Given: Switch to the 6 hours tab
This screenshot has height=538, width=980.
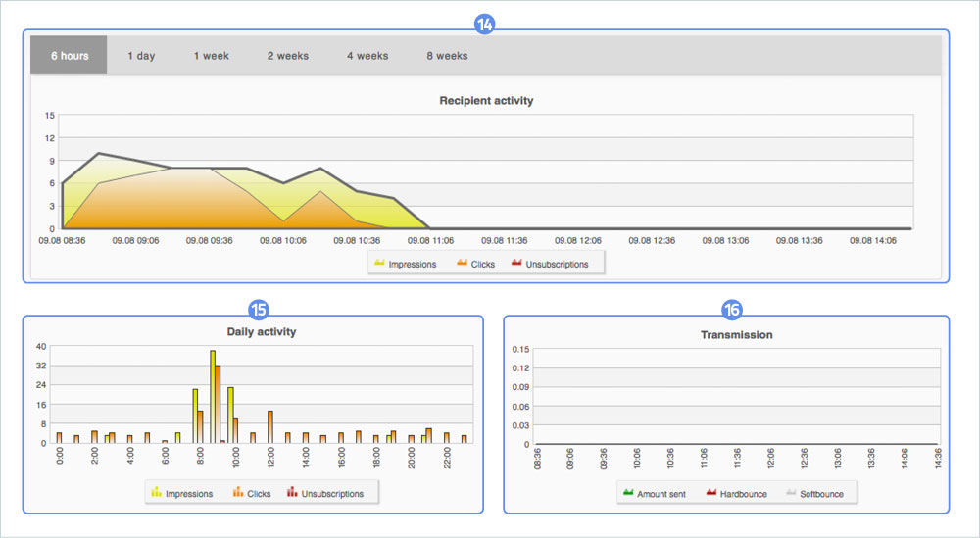Looking at the screenshot, I should click(70, 56).
